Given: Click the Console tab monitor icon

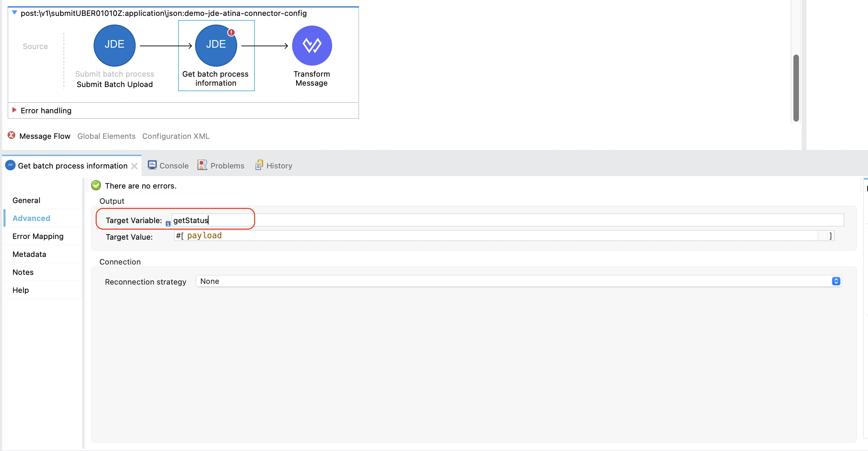Looking at the screenshot, I should pos(152,165).
